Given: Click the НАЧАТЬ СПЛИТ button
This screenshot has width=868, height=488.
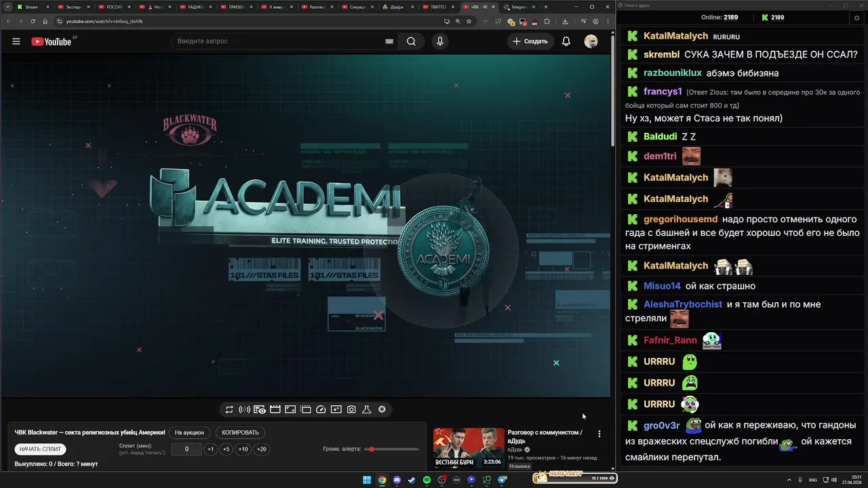Looking at the screenshot, I should point(40,449).
